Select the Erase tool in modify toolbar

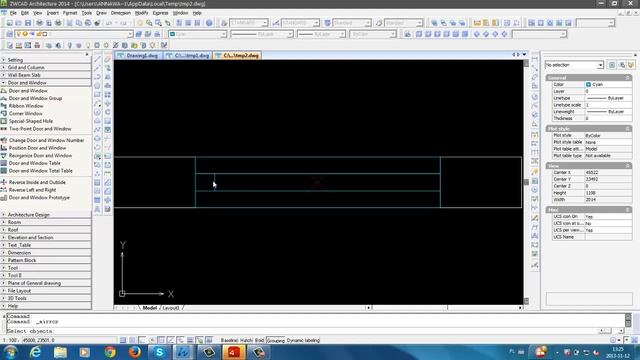(107, 60)
